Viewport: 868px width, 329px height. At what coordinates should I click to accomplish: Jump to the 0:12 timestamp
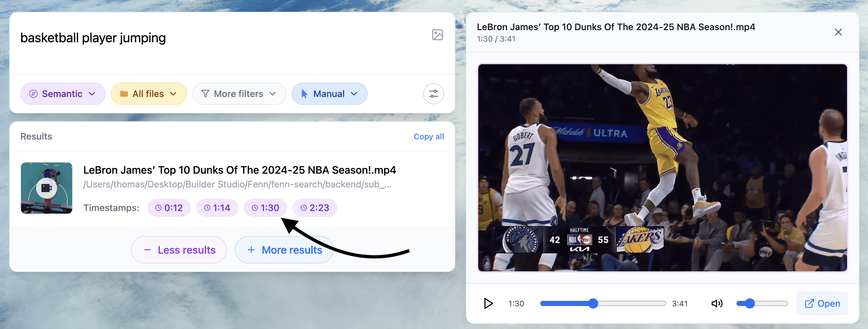(169, 208)
